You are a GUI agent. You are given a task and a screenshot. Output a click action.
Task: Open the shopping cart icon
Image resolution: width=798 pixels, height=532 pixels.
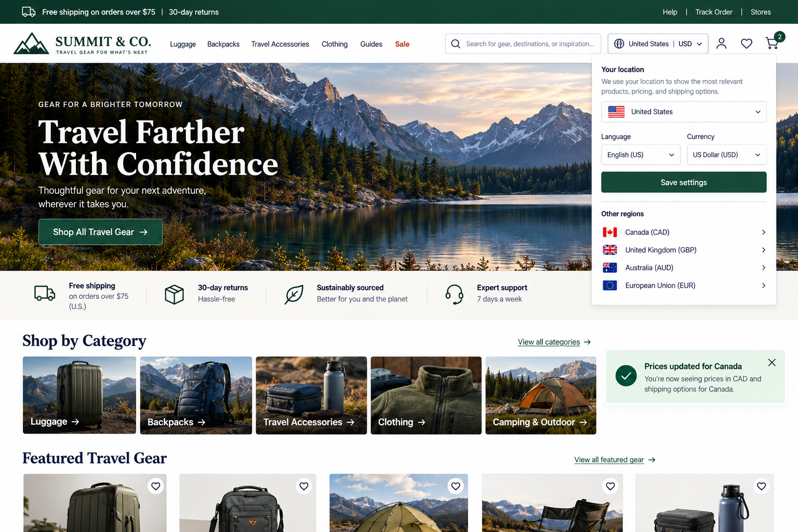773,44
